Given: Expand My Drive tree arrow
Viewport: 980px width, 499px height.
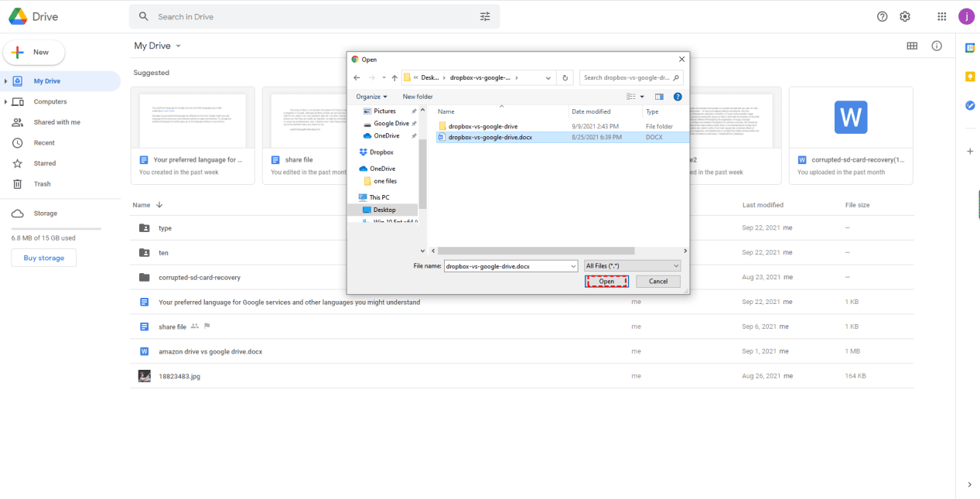Looking at the screenshot, I should click(x=6, y=81).
